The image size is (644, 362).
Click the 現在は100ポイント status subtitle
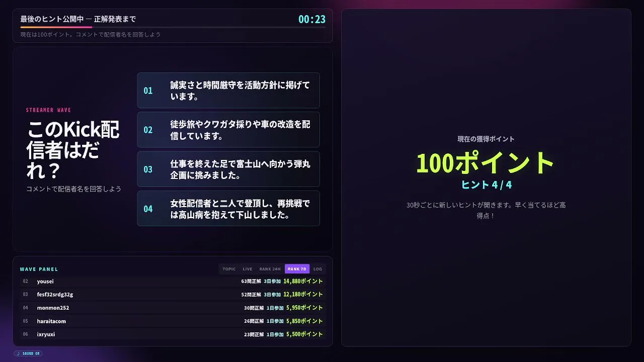91,34
